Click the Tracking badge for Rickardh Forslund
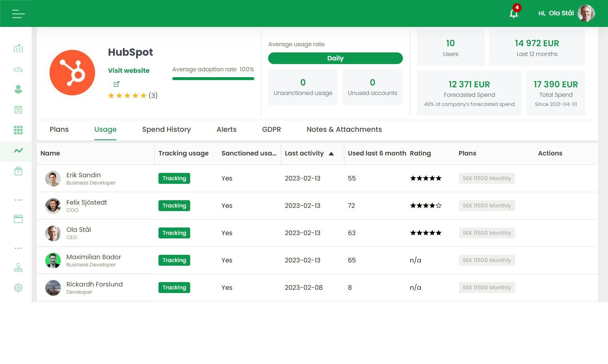The width and height of the screenshot is (608, 364). (x=174, y=288)
